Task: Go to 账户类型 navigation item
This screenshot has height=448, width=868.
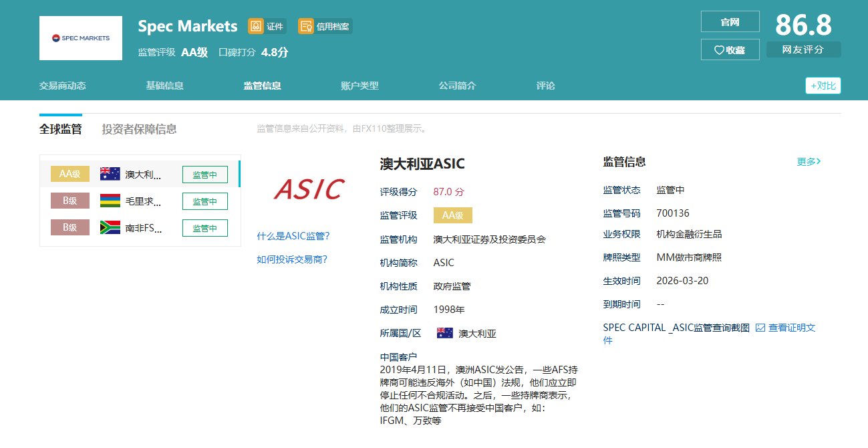Action: (359, 86)
